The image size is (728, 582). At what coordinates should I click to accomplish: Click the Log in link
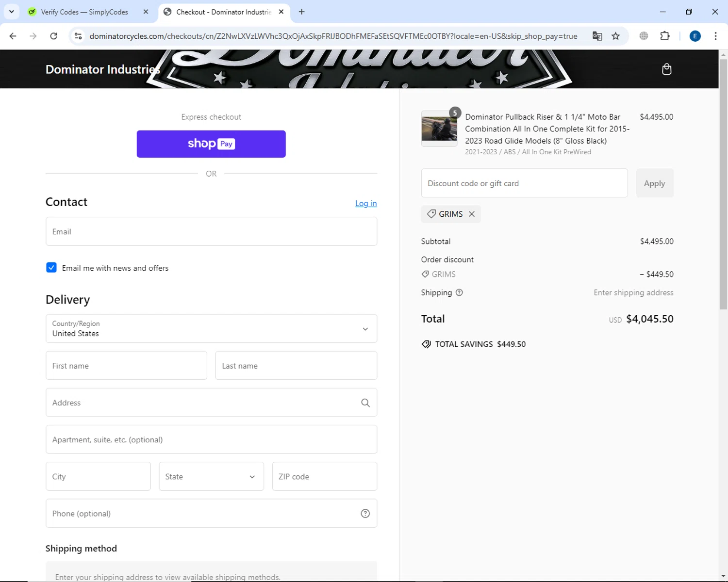pyautogui.click(x=366, y=203)
